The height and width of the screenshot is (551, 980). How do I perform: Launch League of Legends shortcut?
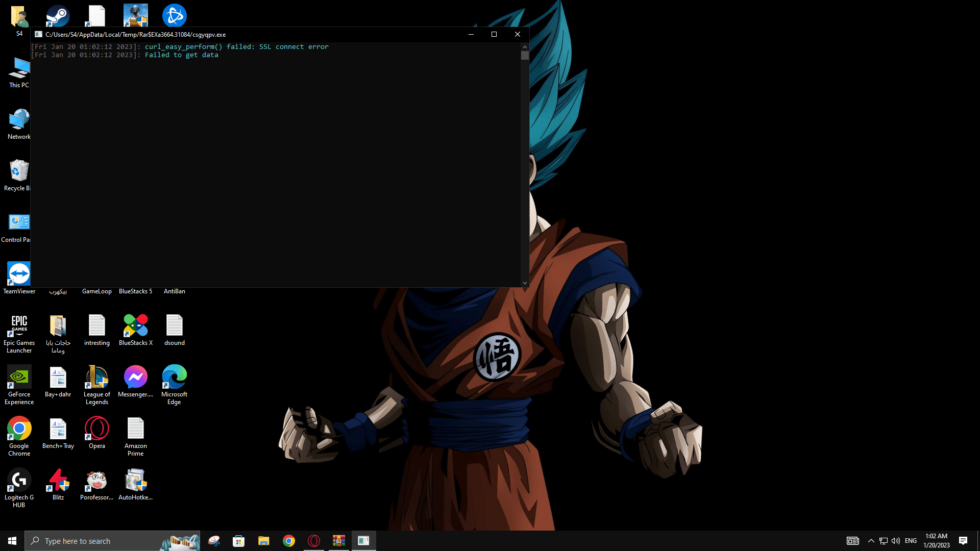(97, 385)
